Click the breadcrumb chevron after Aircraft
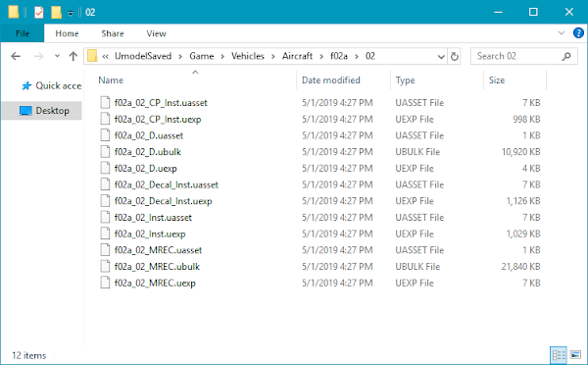The image size is (588, 365). pos(321,56)
